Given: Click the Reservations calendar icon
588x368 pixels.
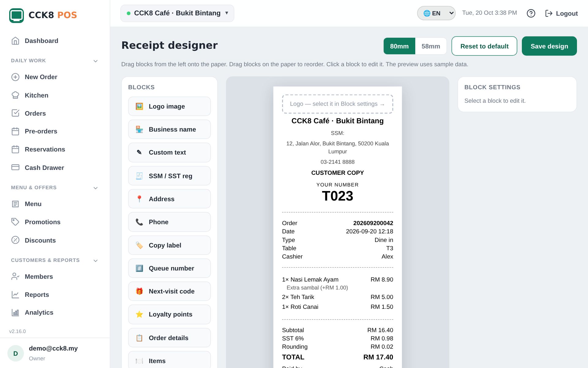Looking at the screenshot, I should pos(15,149).
